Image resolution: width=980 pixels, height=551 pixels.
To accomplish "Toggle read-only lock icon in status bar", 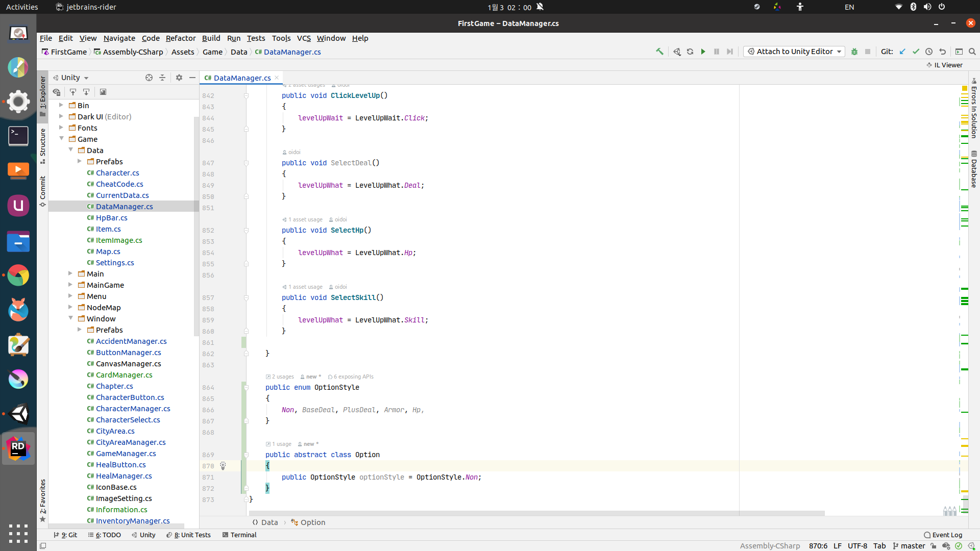I will [x=934, y=546].
